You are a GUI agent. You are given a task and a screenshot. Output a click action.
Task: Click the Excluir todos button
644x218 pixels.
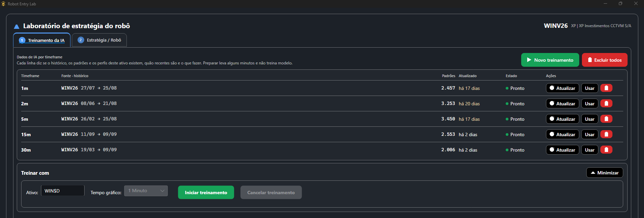pyautogui.click(x=604, y=60)
